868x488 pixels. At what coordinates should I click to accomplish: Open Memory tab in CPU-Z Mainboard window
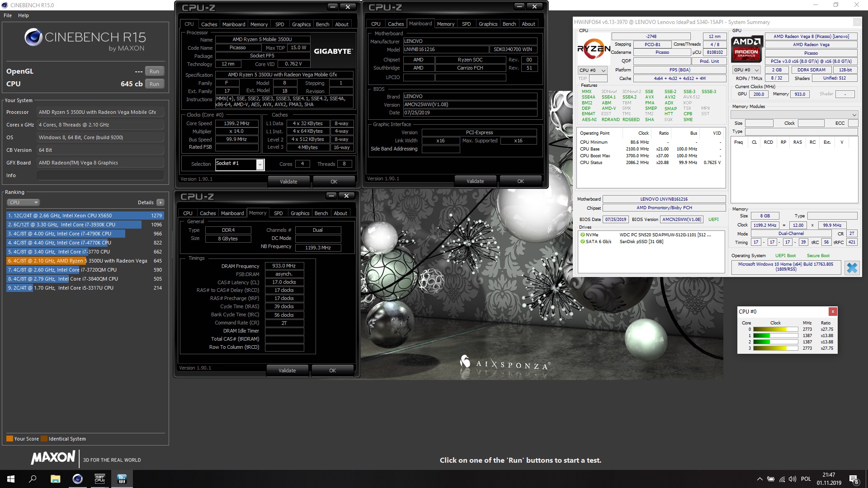coord(445,24)
